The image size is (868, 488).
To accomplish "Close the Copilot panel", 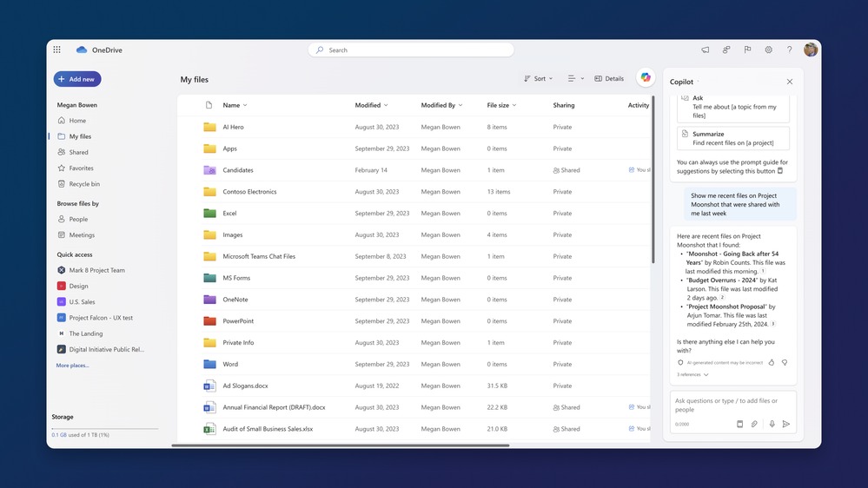I will [x=790, y=82].
